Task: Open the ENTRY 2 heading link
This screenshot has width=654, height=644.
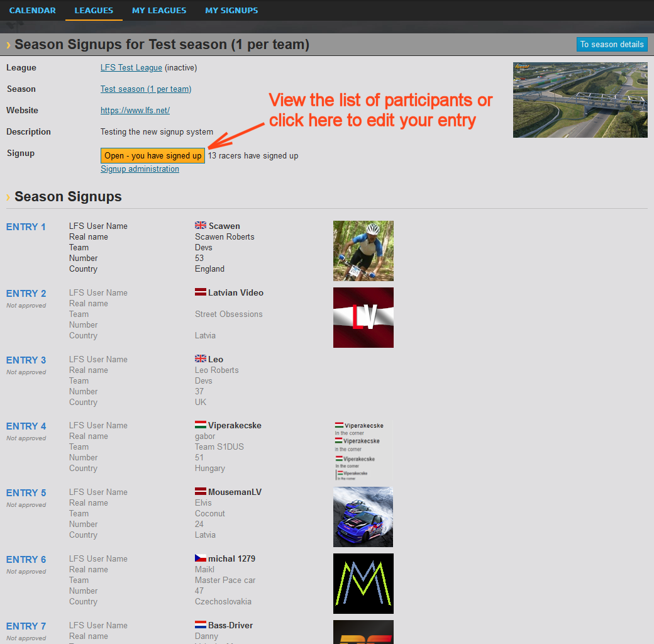Action: [x=26, y=294]
